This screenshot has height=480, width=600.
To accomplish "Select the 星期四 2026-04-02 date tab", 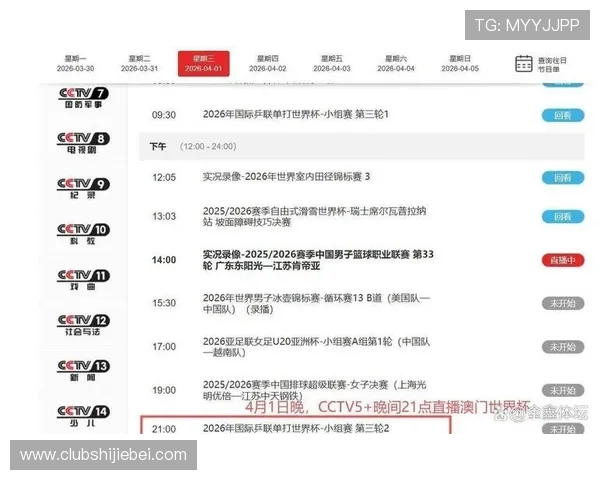I will pyautogui.click(x=267, y=64).
